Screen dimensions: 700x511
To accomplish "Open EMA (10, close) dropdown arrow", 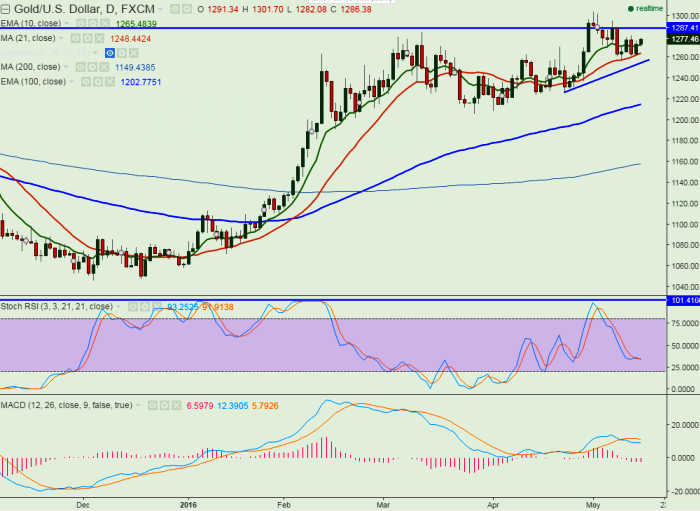I will coord(67,23).
